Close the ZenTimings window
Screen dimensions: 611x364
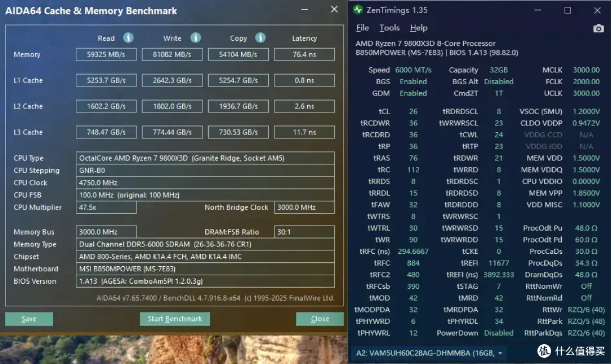click(597, 11)
